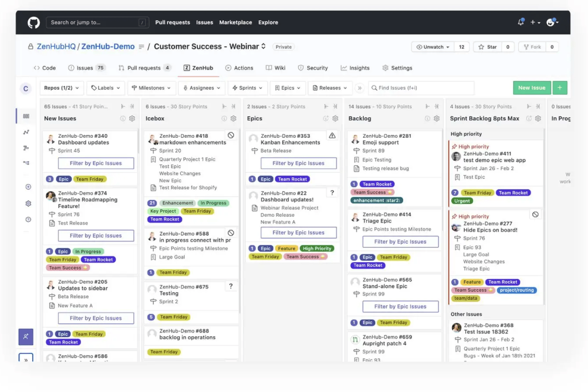Open the notifications bell
Screen dimensions: 588x392
pyautogui.click(x=520, y=22)
